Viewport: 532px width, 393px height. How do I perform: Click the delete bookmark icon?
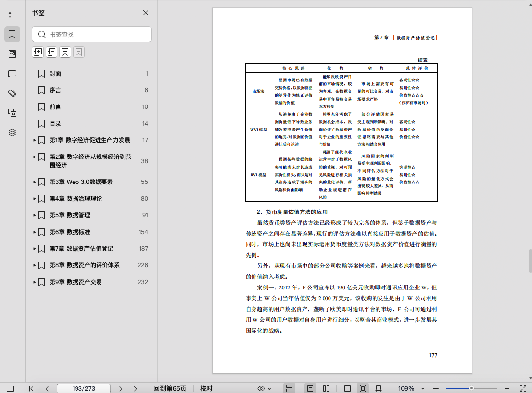[79, 52]
